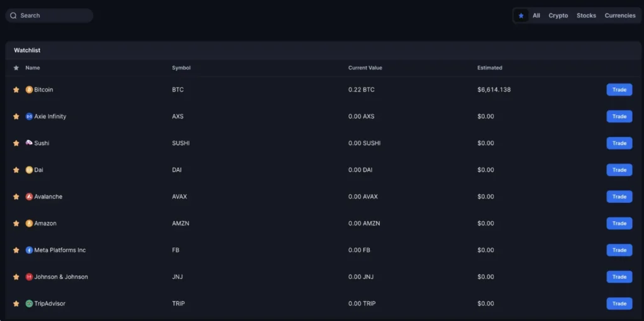Remove TripAdvisor favorite star
The image size is (644, 321).
[16, 303]
